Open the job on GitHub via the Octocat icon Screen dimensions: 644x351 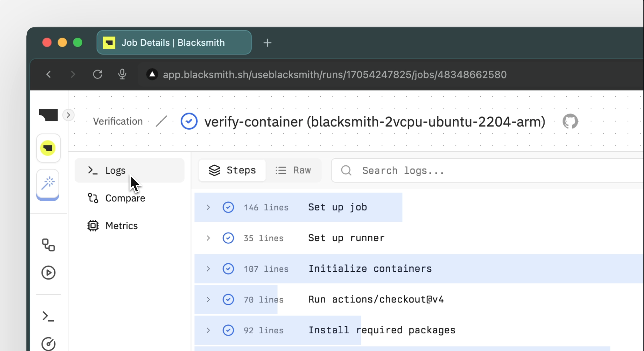pos(570,121)
